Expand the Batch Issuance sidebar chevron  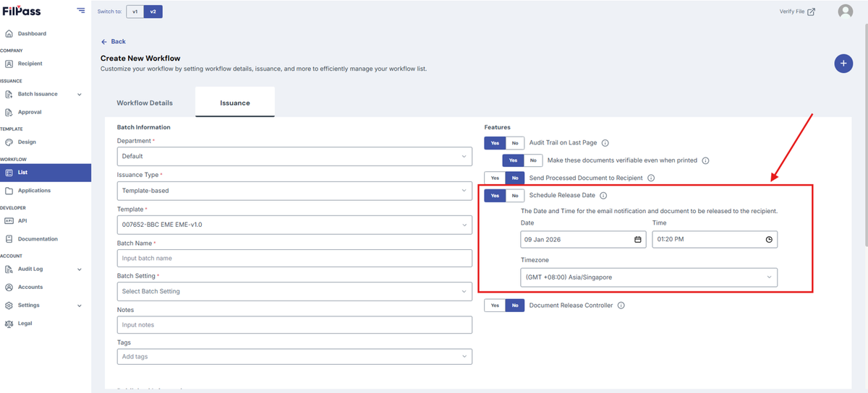pos(80,94)
